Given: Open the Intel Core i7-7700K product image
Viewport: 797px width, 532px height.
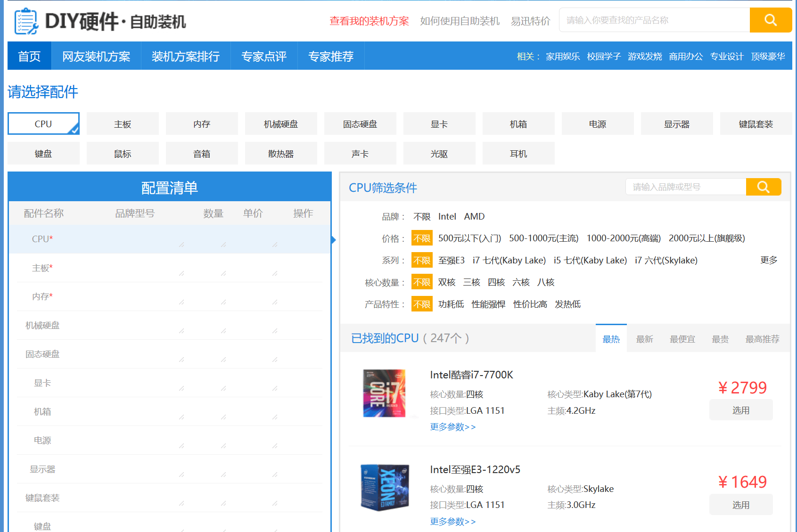Looking at the screenshot, I should coord(385,393).
